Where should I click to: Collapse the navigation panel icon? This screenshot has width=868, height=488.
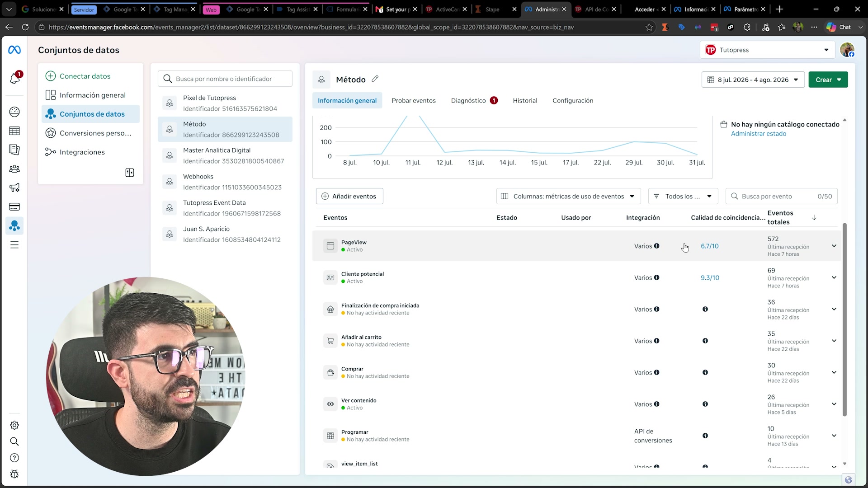point(130,173)
